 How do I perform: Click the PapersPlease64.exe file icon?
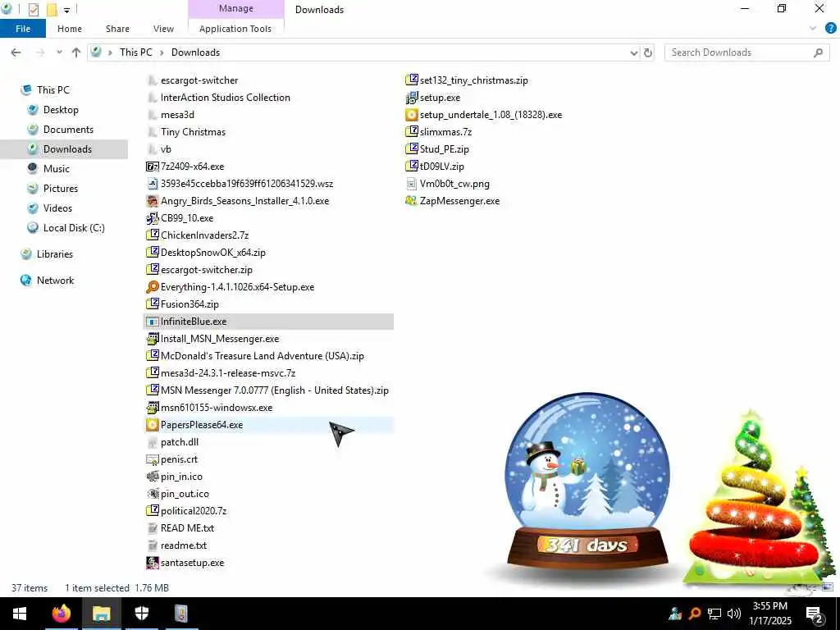[152, 425]
